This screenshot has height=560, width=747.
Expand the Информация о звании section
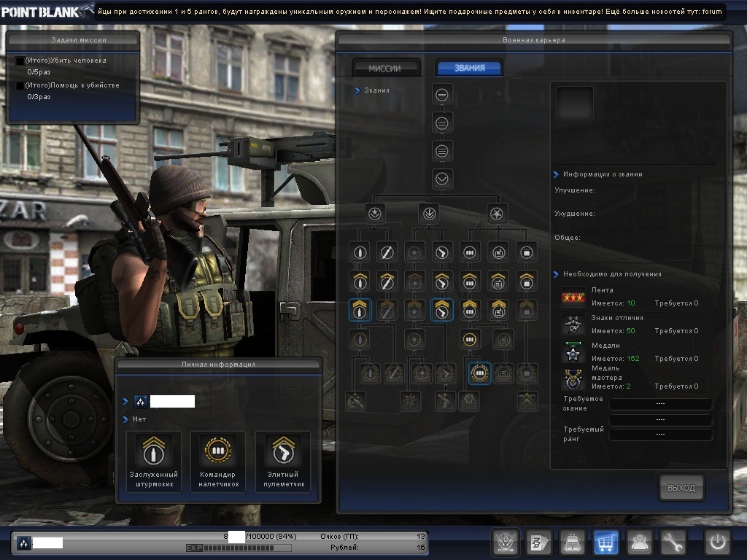pos(556,174)
